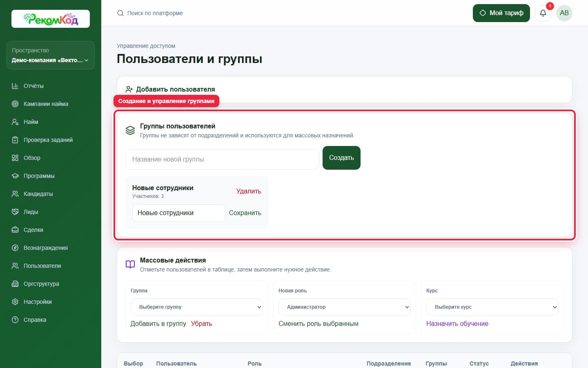Open the АВ user avatar
The height and width of the screenshot is (368, 588).
pyautogui.click(x=564, y=13)
